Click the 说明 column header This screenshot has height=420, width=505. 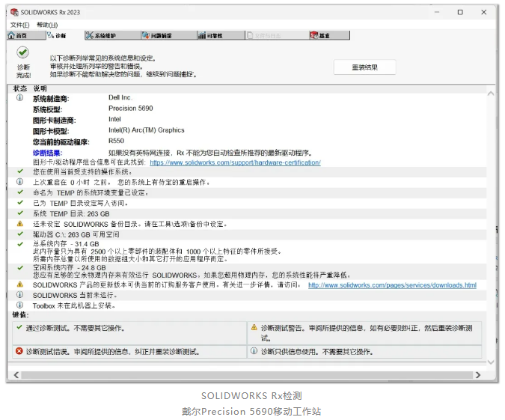coord(40,88)
